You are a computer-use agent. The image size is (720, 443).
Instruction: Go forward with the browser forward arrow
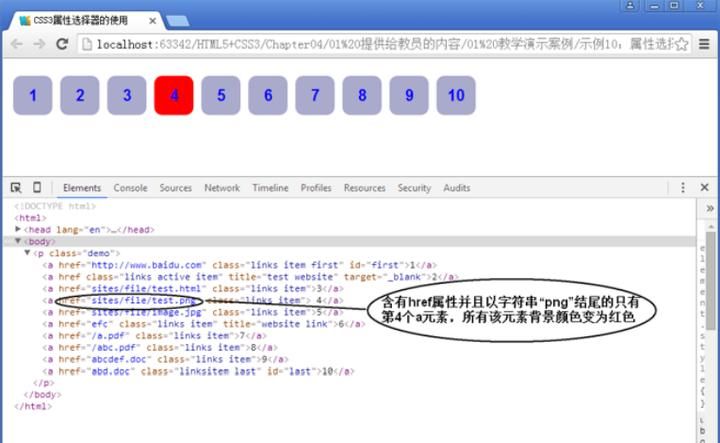coord(39,44)
